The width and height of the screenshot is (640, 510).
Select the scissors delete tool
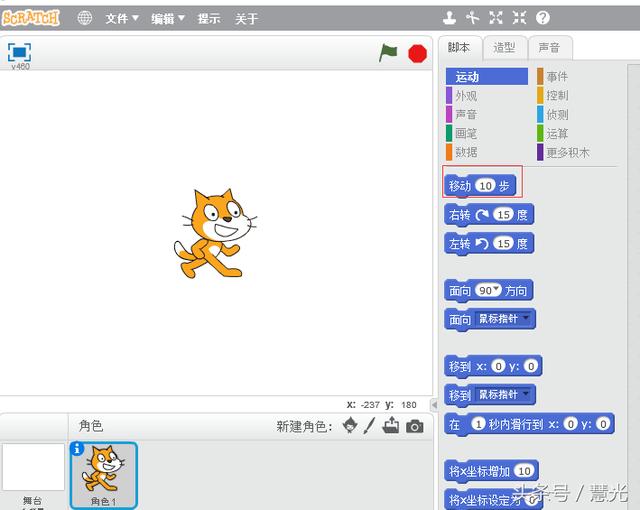tap(472, 18)
